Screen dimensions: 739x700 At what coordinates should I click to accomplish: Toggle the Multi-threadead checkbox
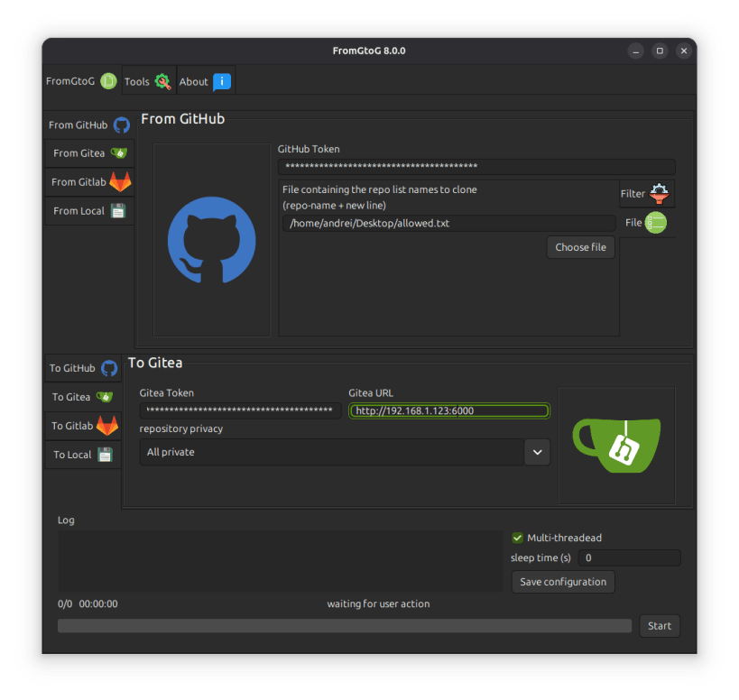click(x=518, y=538)
